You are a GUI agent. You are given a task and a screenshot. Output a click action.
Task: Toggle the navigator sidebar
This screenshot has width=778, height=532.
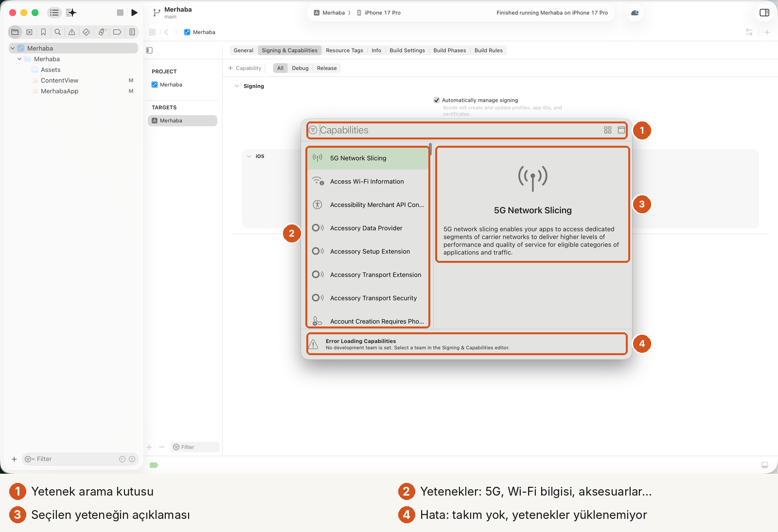coord(54,13)
